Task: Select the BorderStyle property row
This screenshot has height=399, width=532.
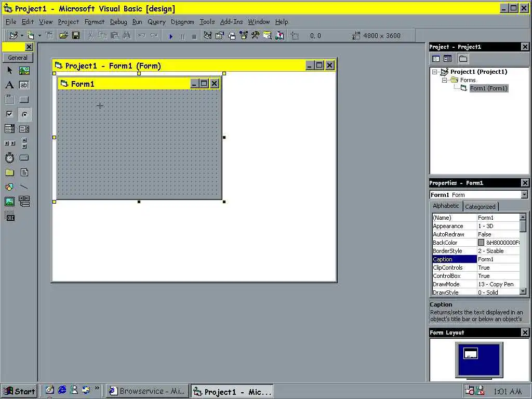Action: click(476, 251)
